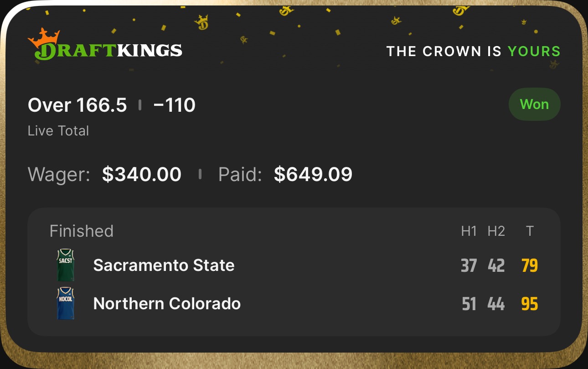The width and height of the screenshot is (588, 369).
Task: Click the H2 column header
Action: coord(496,231)
